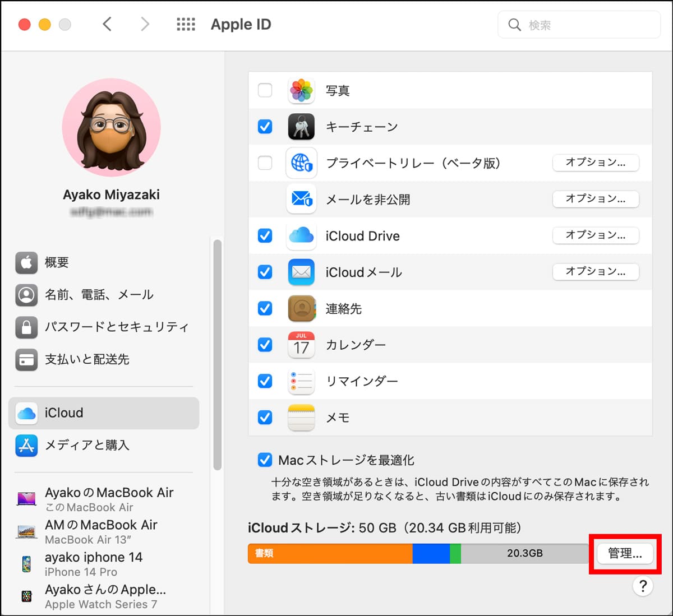The image size is (673, 616).
Task: Click the iCloud Drive cloud icon
Action: 301,235
